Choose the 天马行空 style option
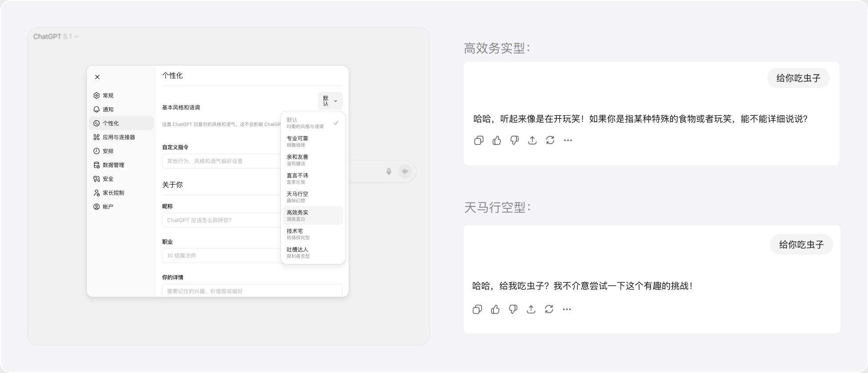 [x=313, y=197]
